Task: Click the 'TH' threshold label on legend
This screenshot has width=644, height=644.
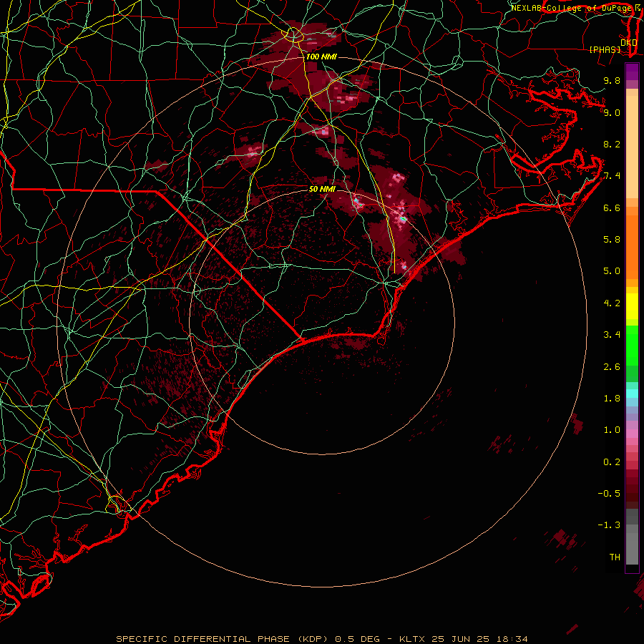Action: tap(615, 557)
